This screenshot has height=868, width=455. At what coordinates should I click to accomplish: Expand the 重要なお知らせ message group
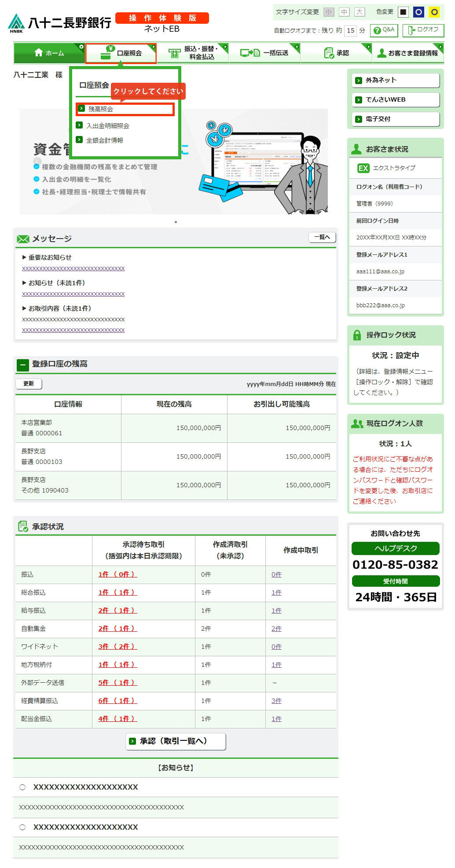tap(24, 257)
